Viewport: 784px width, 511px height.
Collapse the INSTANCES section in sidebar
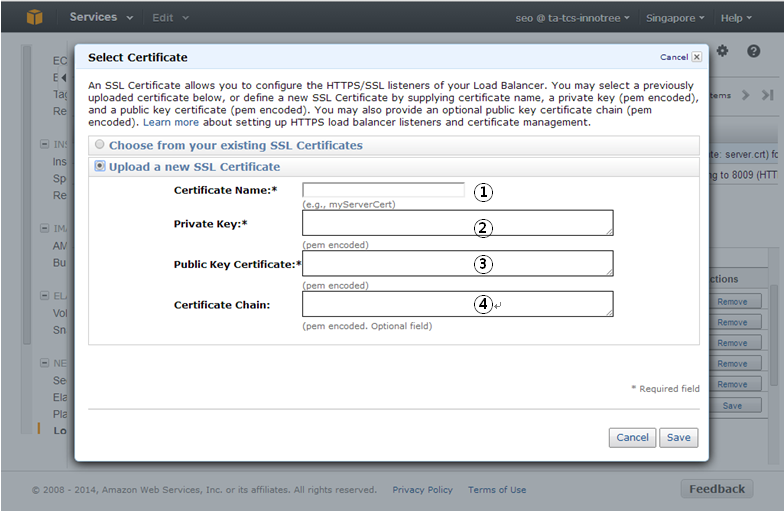pyautogui.click(x=44, y=144)
